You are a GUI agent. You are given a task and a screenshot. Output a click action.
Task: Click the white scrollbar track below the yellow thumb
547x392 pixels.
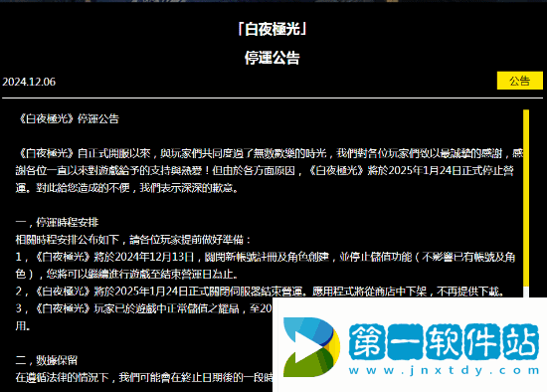click(x=526, y=293)
